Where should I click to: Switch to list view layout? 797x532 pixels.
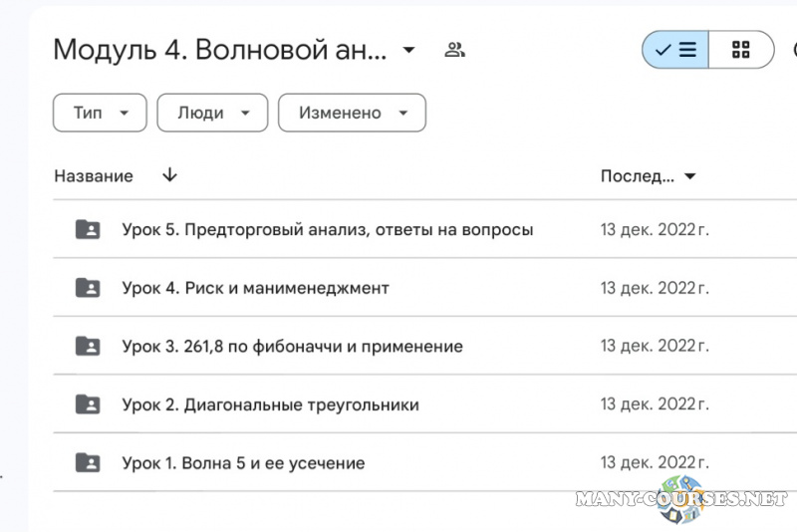tap(675, 50)
